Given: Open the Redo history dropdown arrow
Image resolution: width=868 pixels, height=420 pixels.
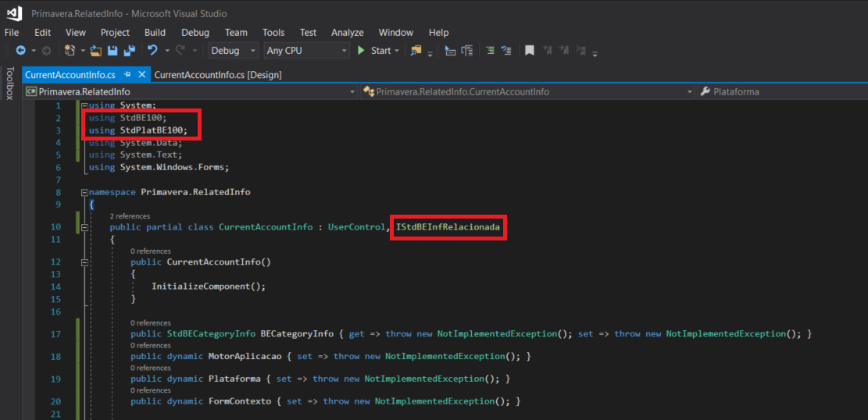Looking at the screenshot, I should [195, 51].
